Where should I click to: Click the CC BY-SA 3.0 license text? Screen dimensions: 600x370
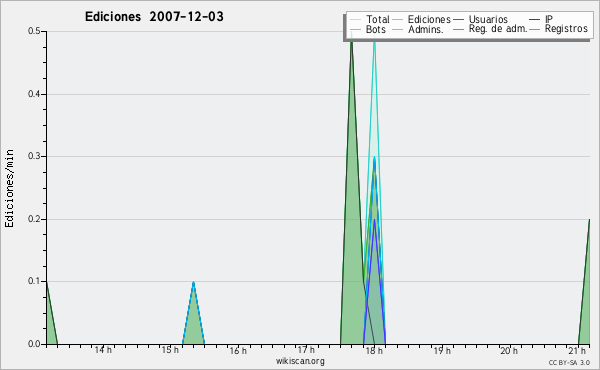(x=569, y=363)
